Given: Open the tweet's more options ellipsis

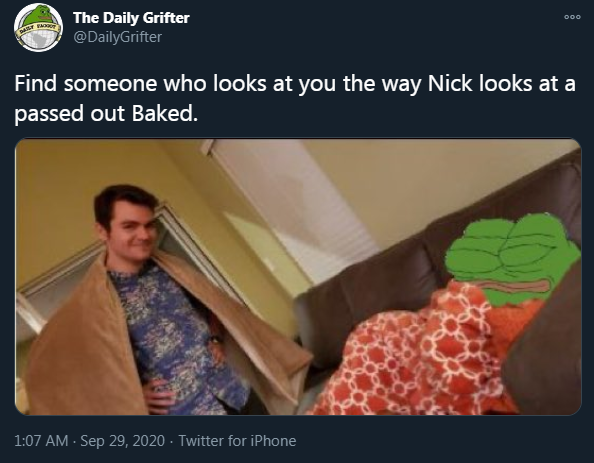Looking at the screenshot, I should 572,17.
